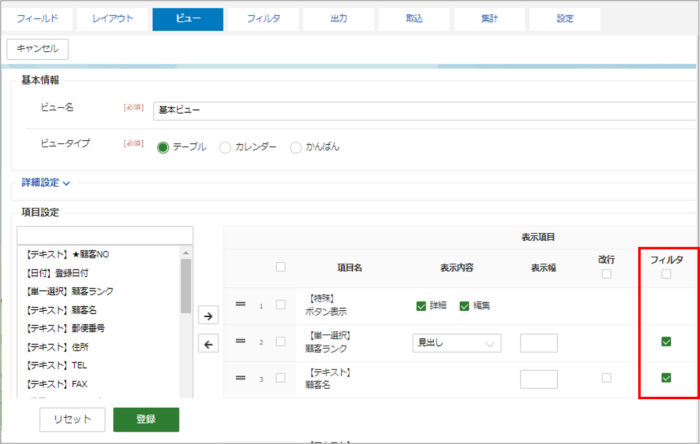Open the フィルタ tab

(x=263, y=19)
